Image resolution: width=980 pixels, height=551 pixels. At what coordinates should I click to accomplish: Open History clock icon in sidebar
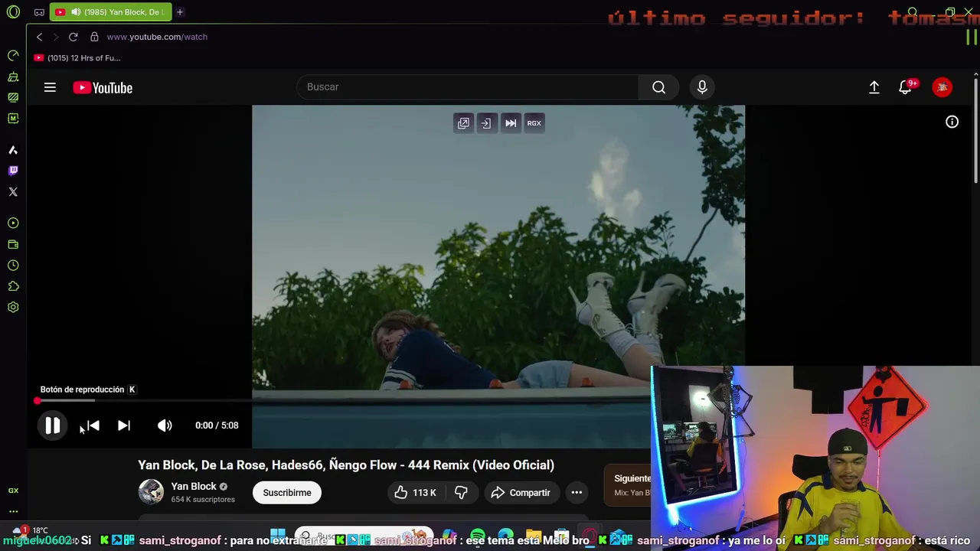[x=13, y=266]
